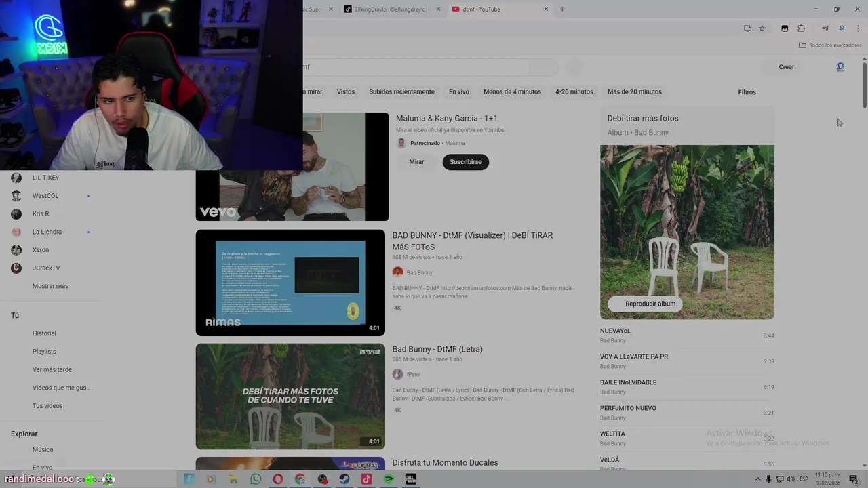The height and width of the screenshot is (488, 868).
Task: Click the install app icon in address bar
Action: tap(747, 28)
